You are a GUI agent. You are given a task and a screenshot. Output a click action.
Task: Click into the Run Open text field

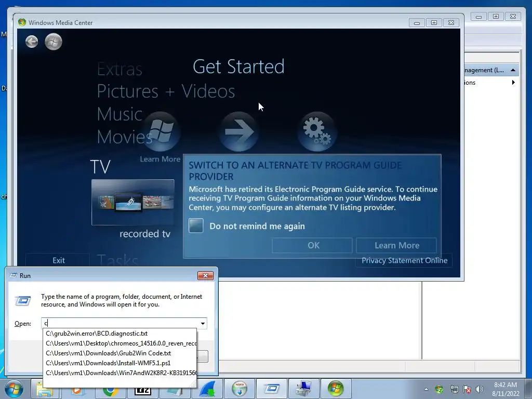[x=121, y=324]
